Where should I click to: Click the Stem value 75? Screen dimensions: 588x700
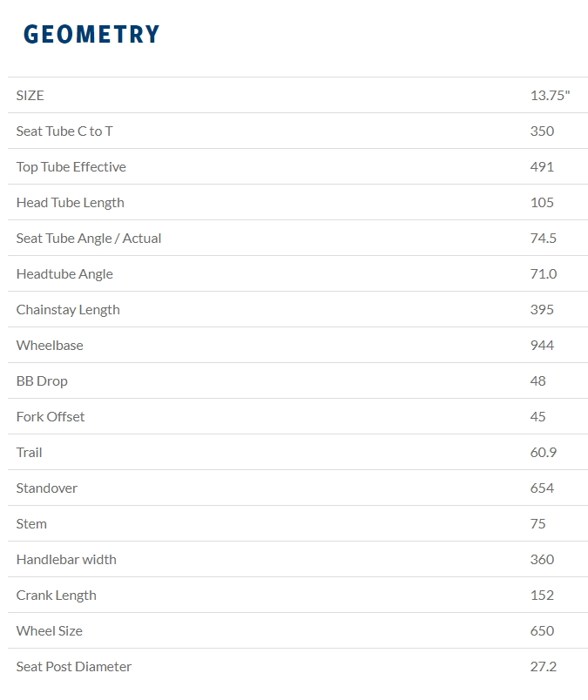point(538,523)
